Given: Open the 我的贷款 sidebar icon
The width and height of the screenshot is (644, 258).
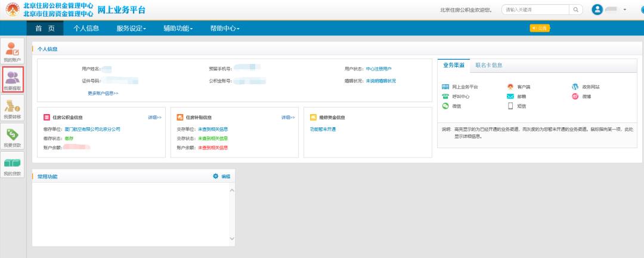Looking at the screenshot, I should 13,165.
